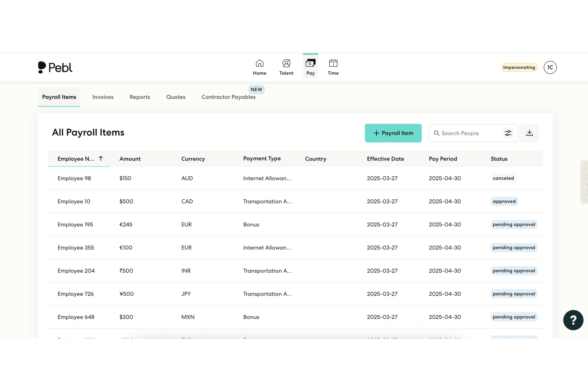
Task: Sort by the Pay Period column header
Action: [443, 159]
